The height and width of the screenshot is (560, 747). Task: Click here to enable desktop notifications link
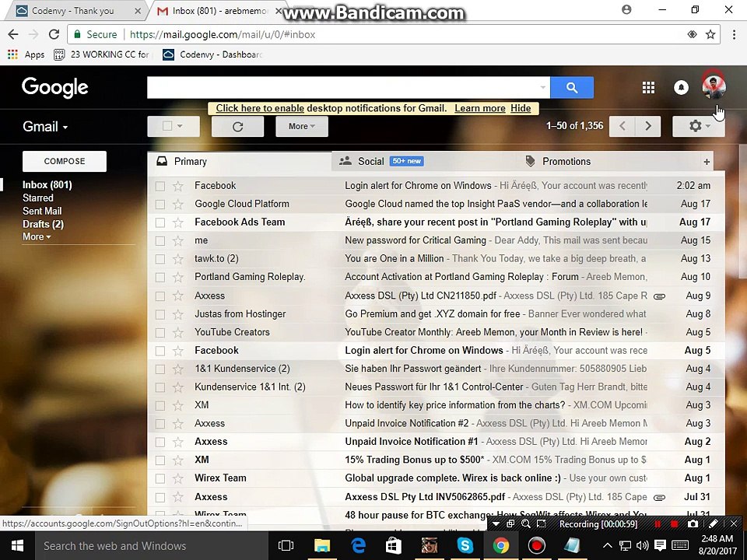click(x=260, y=108)
